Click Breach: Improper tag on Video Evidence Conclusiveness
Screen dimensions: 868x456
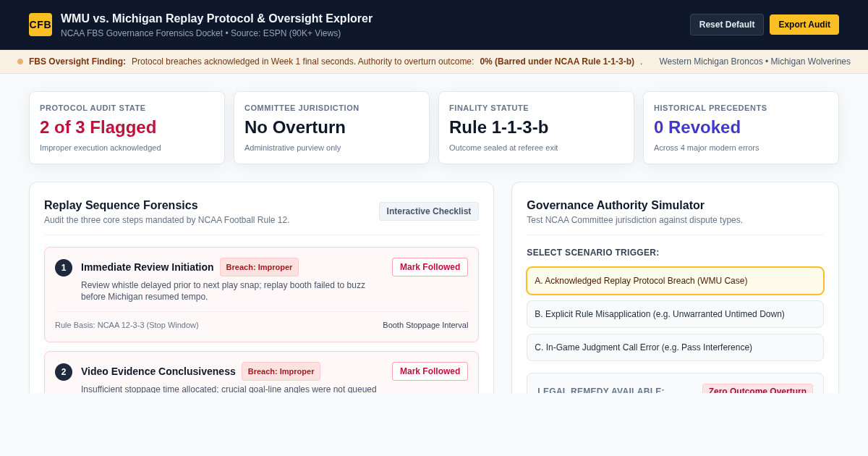(x=281, y=371)
